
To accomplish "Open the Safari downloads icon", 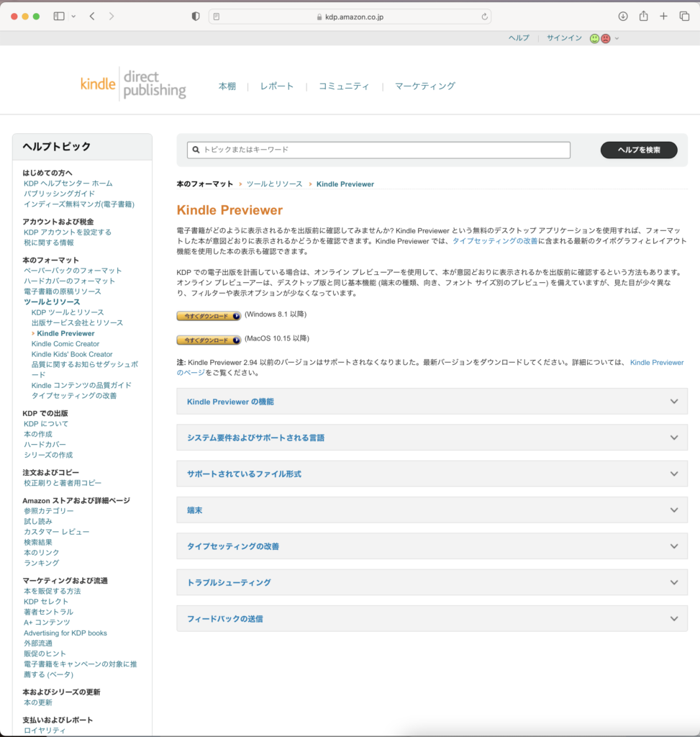I will (x=623, y=16).
